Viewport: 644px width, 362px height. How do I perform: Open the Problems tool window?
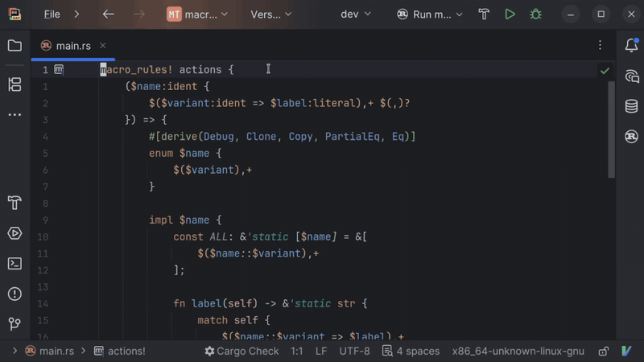(14, 294)
